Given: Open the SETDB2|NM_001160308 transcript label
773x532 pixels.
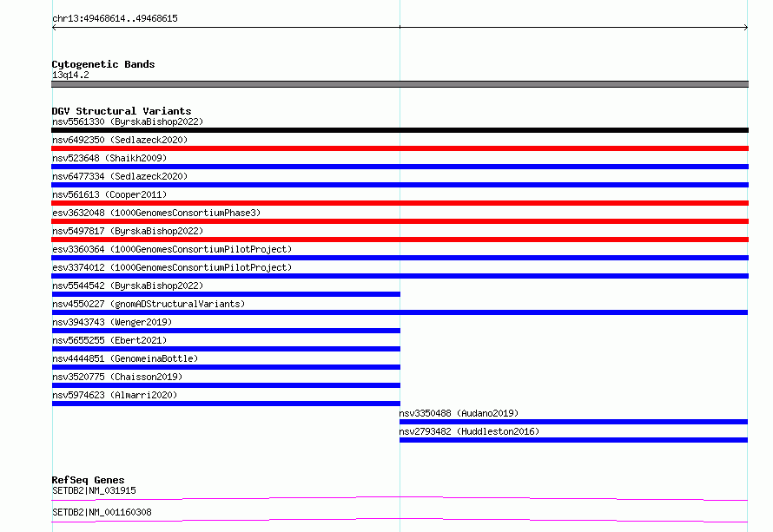Looking at the screenshot, I should tap(102, 512).
